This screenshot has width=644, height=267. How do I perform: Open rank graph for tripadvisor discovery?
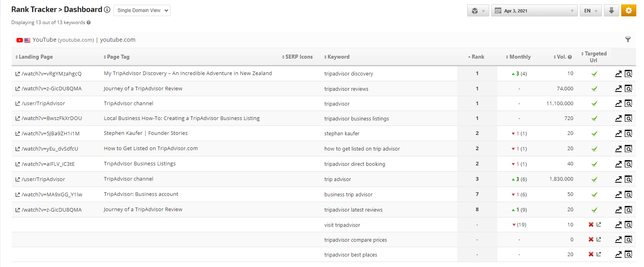click(x=618, y=73)
